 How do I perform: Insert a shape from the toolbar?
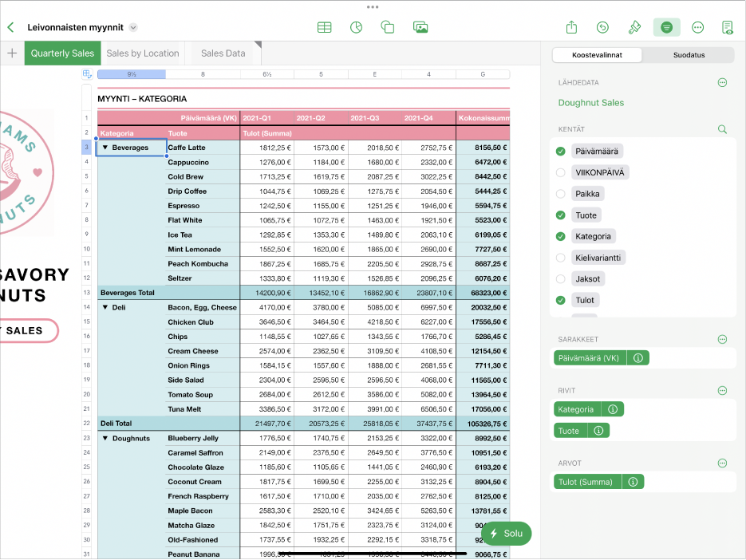388,28
